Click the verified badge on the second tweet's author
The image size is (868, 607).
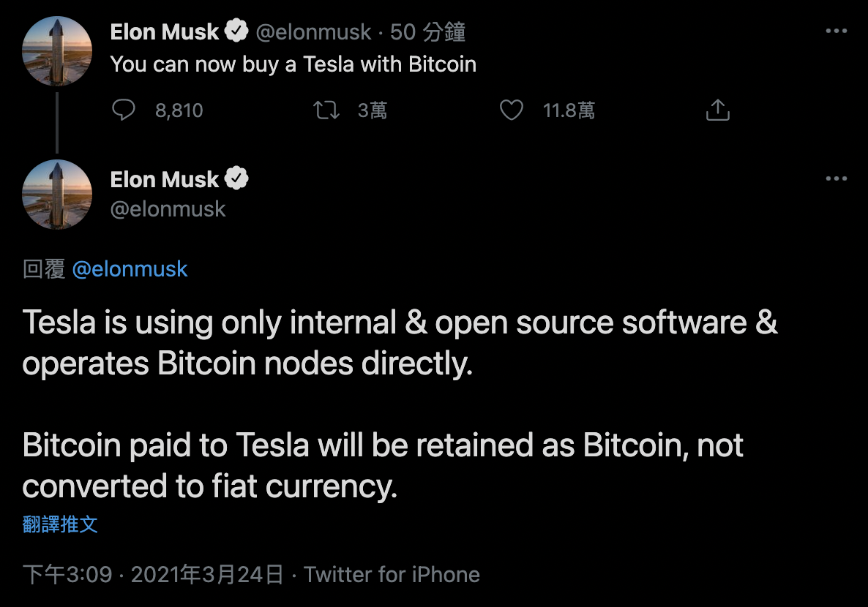pyautogui.click(x=236, y=178)
